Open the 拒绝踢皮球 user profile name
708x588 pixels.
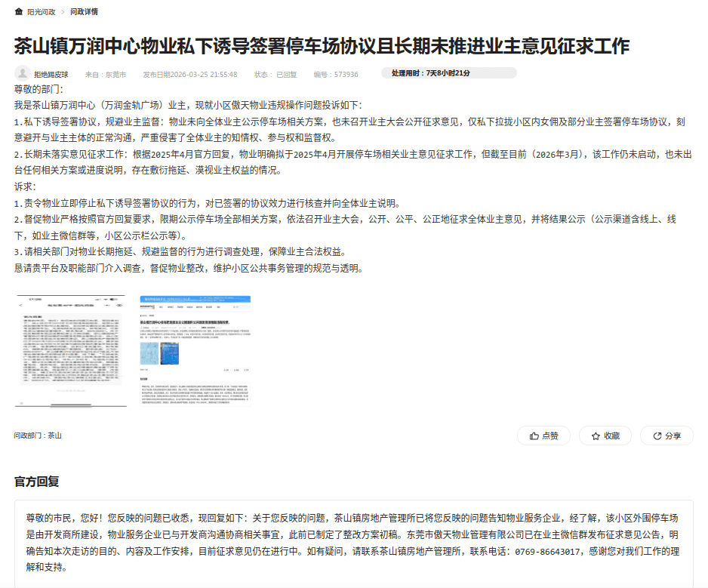point(51,75)
